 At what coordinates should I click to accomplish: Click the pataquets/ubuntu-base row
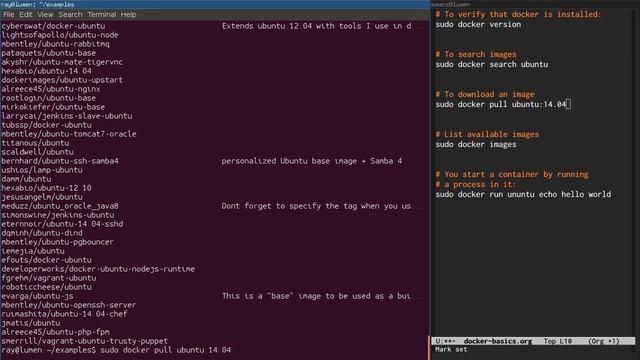click(x=49, y=53)
